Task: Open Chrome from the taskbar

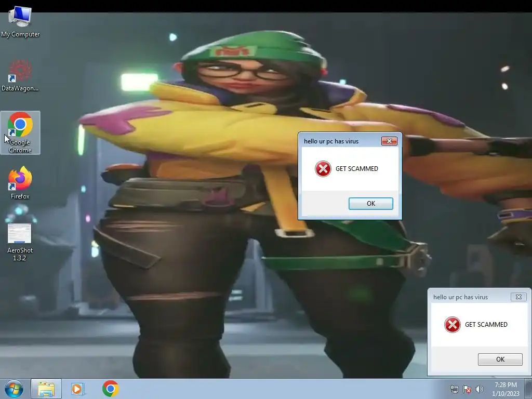Action: click(110, 389)
